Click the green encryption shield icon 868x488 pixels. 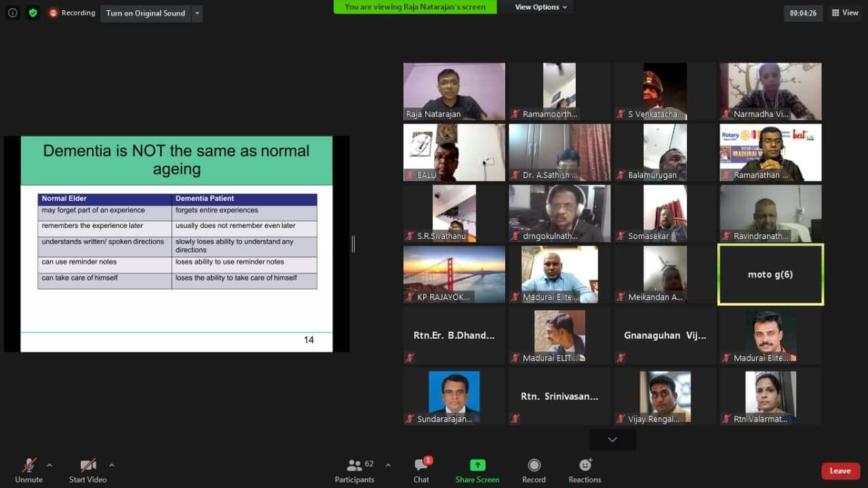pos(33,13)
